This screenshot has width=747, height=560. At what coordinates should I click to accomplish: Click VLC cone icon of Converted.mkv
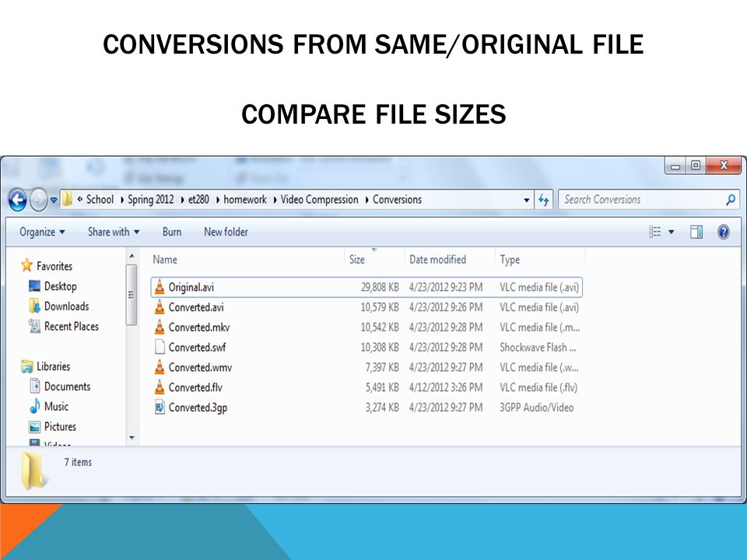point(160,327)
